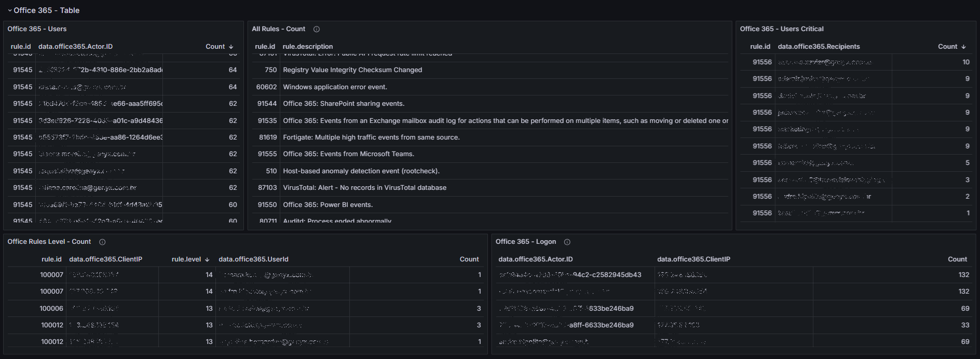Click info icon beside Office Rules Level - Count

tap(102, 242)
